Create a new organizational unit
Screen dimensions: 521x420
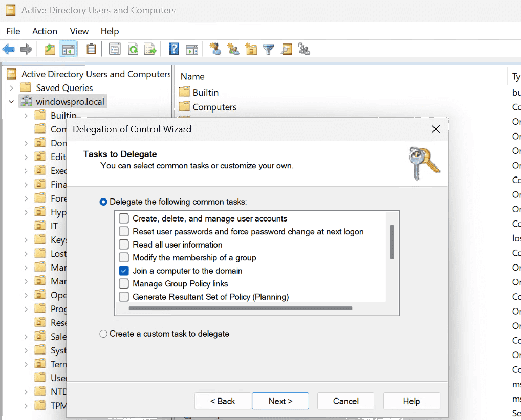(x=250, y=49)
